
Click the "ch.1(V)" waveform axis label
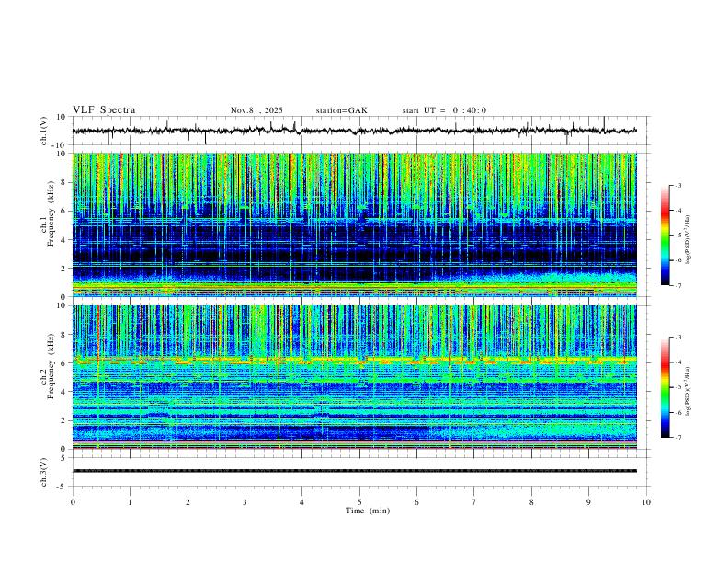[45, 131]
